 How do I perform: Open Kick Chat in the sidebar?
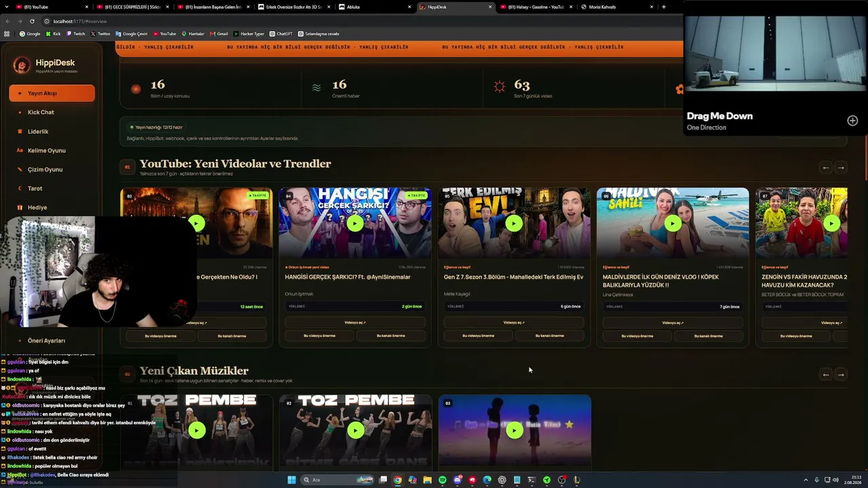click(x=52, y=112)
